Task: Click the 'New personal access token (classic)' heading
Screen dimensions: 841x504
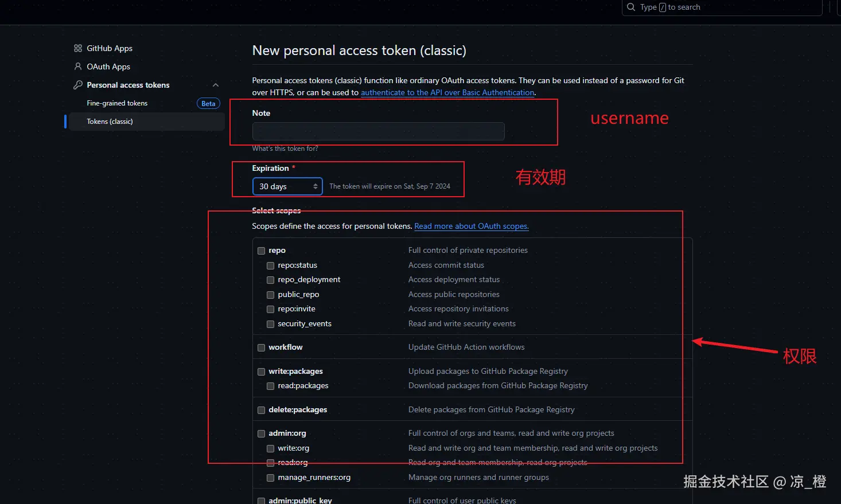Action: tap(359, 50)
